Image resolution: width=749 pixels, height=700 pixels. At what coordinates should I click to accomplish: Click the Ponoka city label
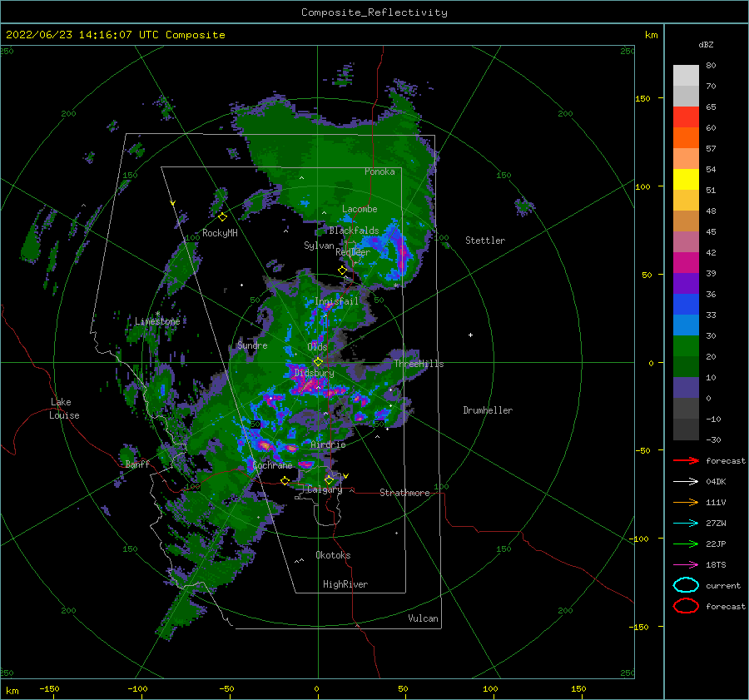point(379,171)
